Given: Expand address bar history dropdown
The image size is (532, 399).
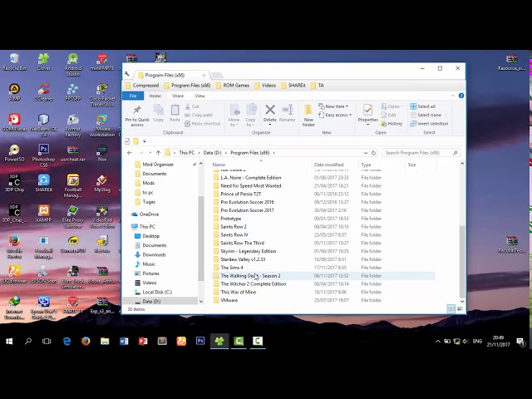Looking at the screenshot, I should [366, 153].
